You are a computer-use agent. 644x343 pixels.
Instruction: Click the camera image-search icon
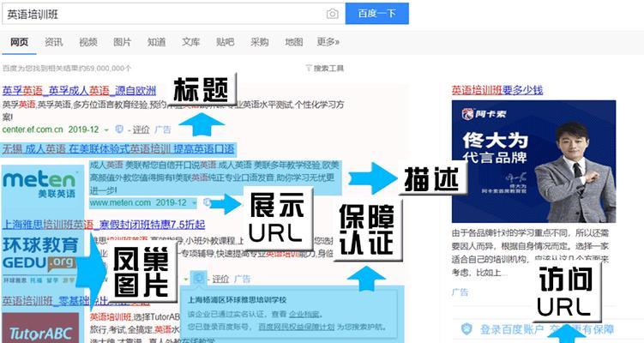pyautogui.click(x=332, y=14)
